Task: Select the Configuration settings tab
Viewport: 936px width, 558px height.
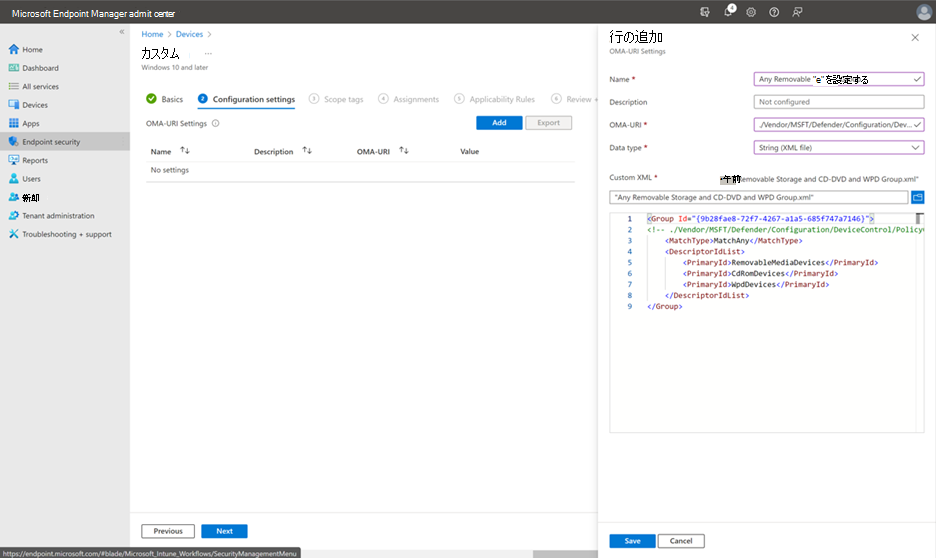Action: tap(247, 99)
